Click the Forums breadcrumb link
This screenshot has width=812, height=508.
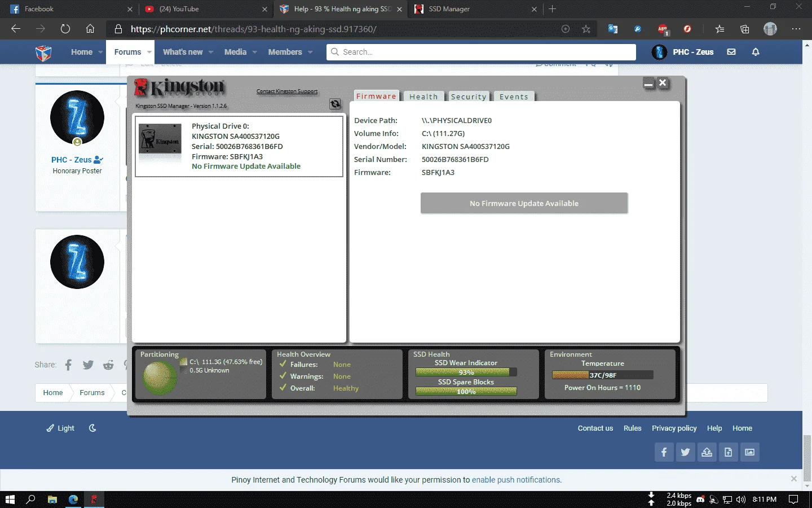(x=92, y=393)
